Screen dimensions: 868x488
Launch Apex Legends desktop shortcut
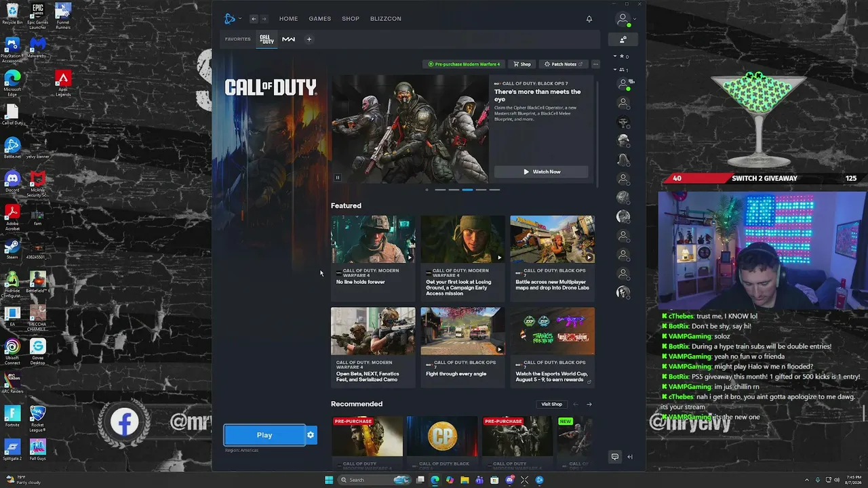[x=63, y=84]
